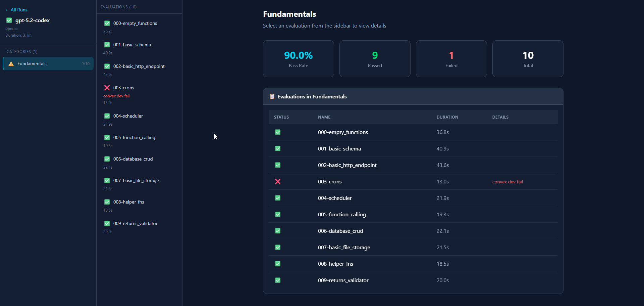
Task: Open 006-database_crud evaluation from the sidebar list
Action: [x=139, y=163]
